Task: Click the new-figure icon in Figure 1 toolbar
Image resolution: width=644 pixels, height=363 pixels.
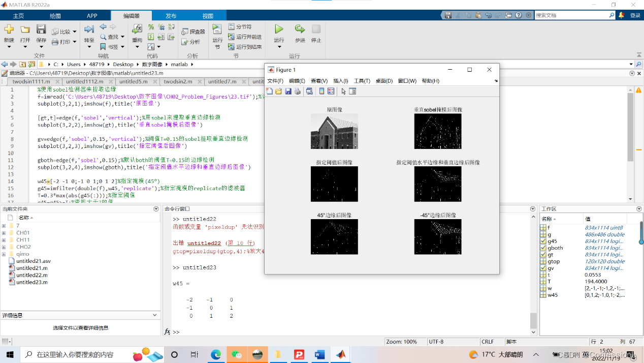Action: 270,91
